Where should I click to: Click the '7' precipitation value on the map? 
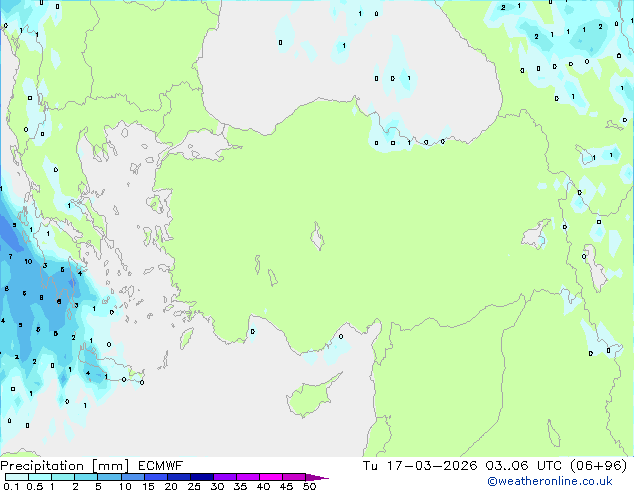point(11,256)
